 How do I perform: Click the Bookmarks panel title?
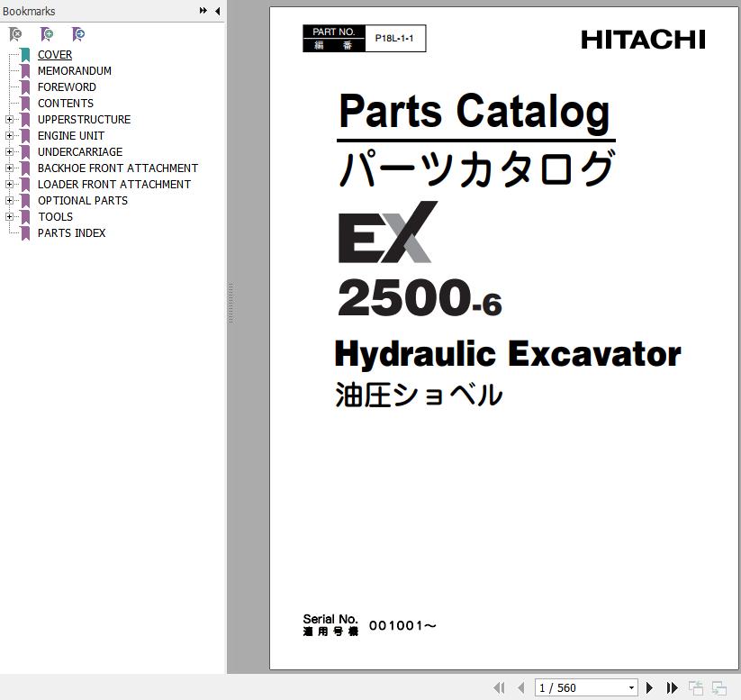[29, 11]
